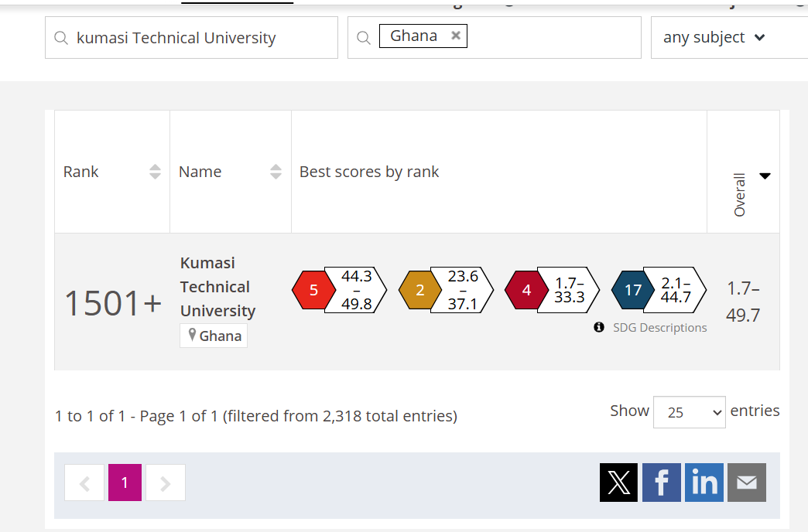Click the previous page arrow

[x=84, y=483]
